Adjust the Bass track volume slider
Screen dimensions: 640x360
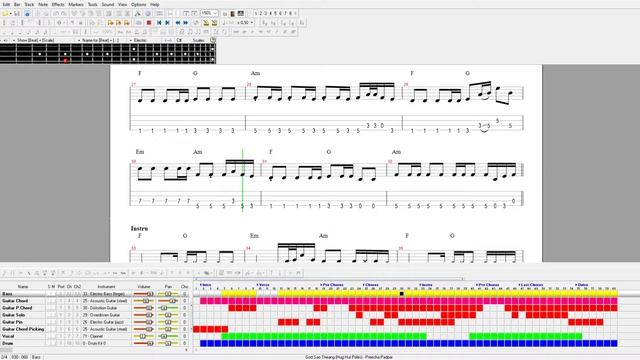pos(144,294)
